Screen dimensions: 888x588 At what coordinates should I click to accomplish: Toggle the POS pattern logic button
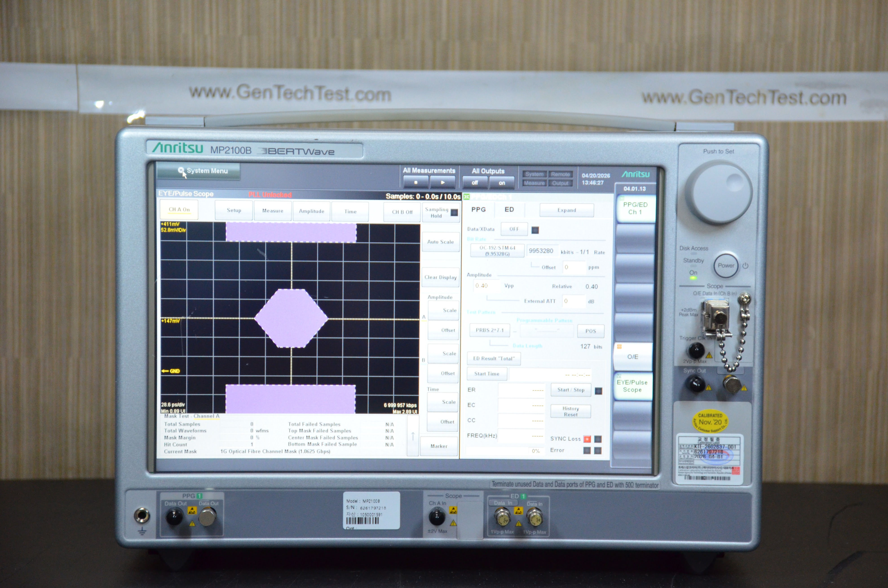[x=591, y=331]
